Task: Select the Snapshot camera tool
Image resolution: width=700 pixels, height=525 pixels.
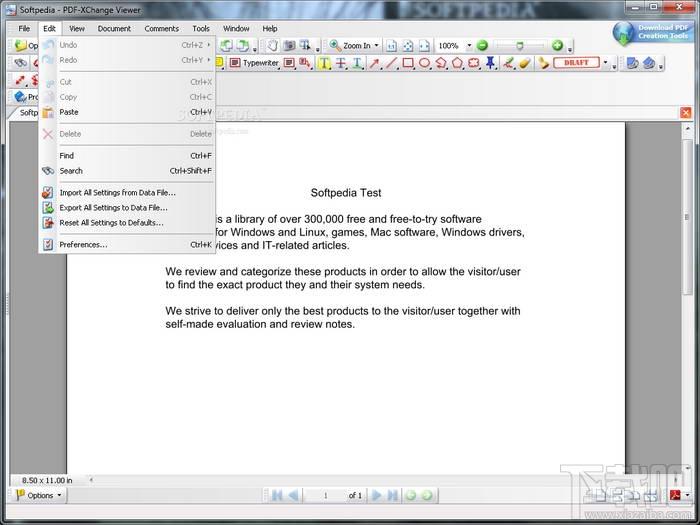Action: pyautogui.click(x=289, y=46)
